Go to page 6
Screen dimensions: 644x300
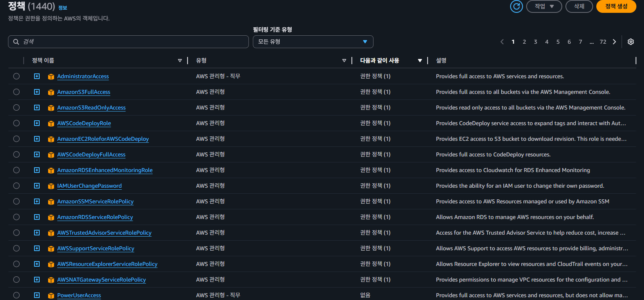[569, 42]
